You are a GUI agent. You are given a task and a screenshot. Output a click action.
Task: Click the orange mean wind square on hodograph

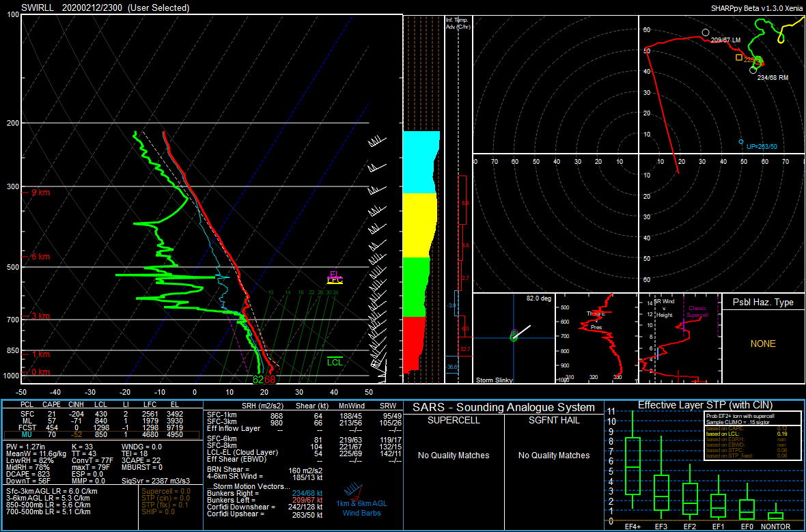pos(738,57)
